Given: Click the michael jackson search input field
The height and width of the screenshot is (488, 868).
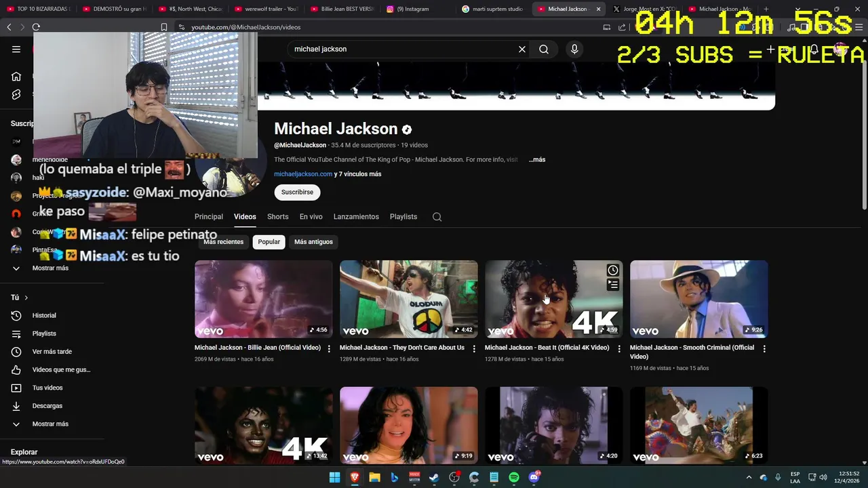Looking at the screenshot, I should (x=403, y=49).
